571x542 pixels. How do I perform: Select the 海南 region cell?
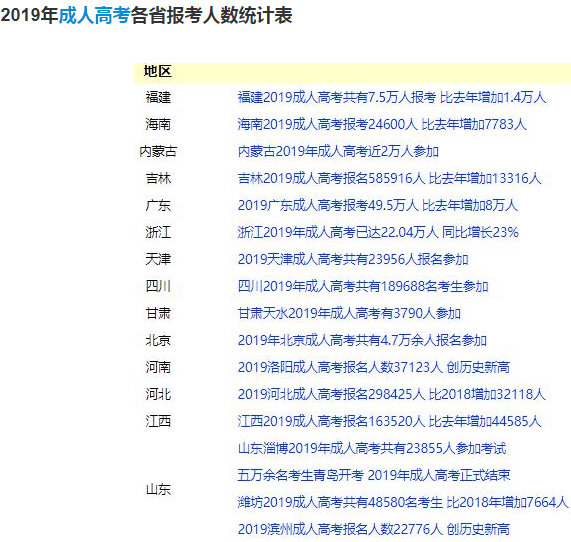[158, 124]
